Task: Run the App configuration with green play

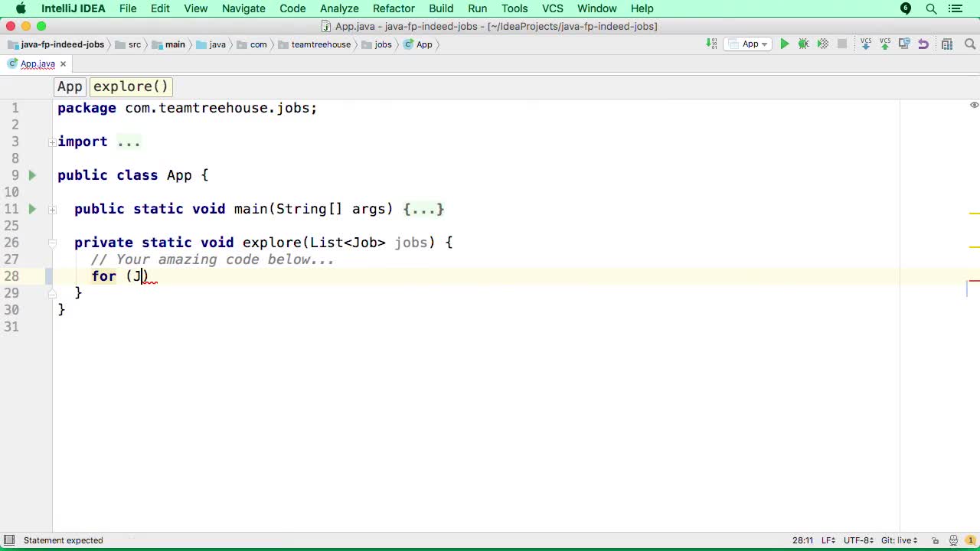Action: coord(784,44)
